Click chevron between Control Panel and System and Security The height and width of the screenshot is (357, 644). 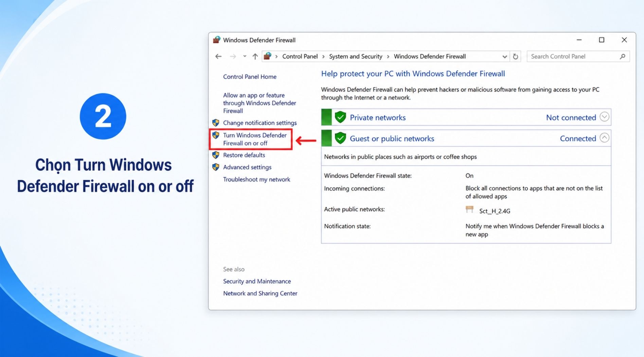(x=323, y=57)
